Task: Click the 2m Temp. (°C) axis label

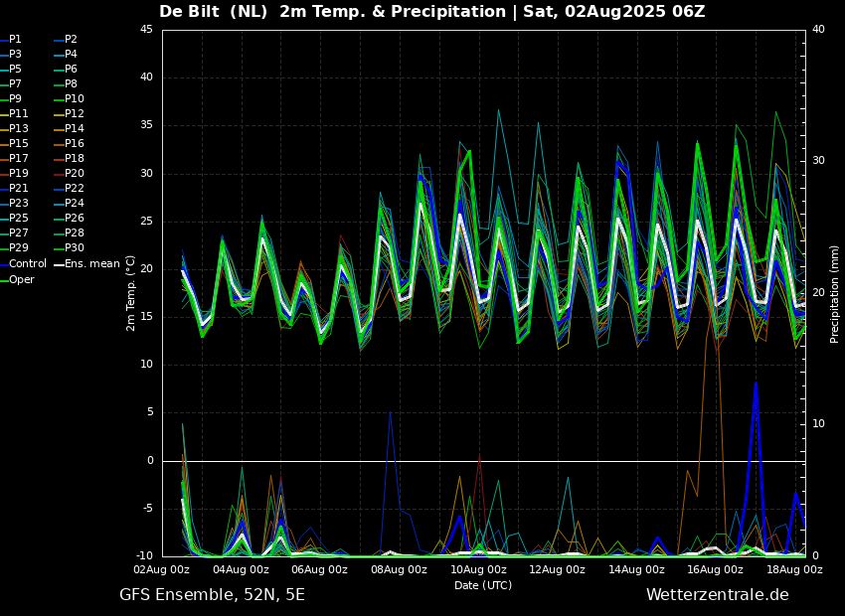Action: pos(131,292)
